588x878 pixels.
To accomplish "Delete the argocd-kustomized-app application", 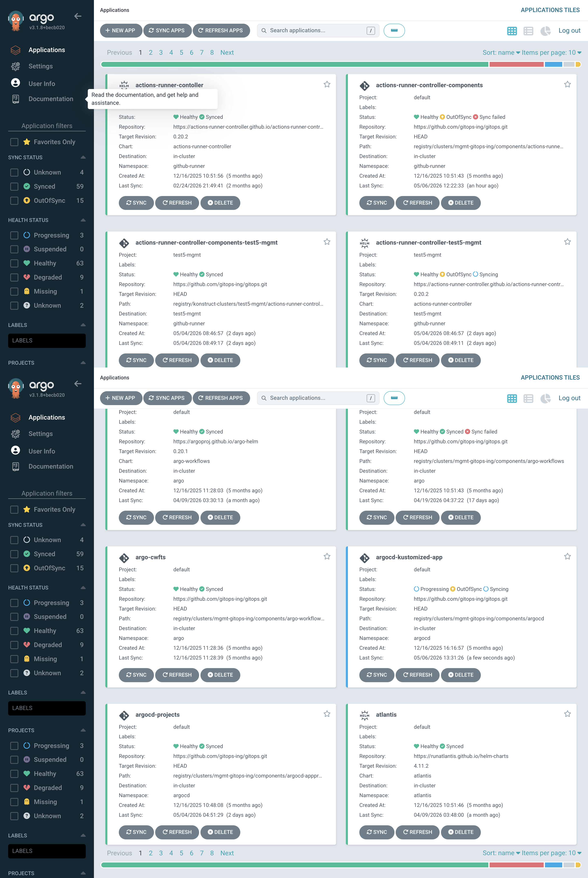I will point(461,675).
